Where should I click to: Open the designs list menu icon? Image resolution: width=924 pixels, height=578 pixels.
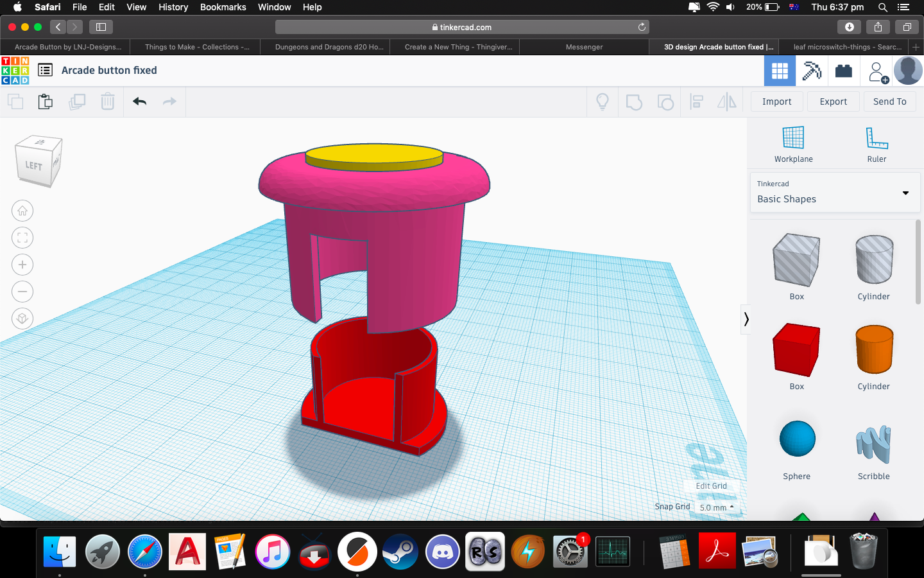click(x=45, y=70)
